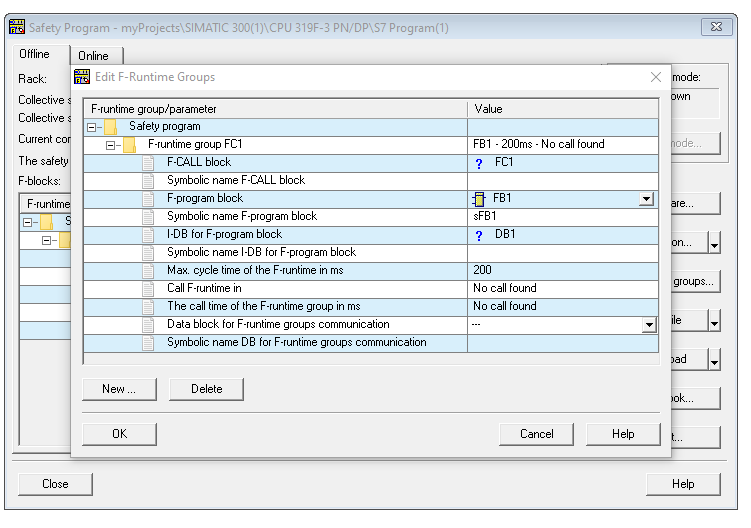Click the Symbolic name I-DB row document icon

(x=148, y=253)
